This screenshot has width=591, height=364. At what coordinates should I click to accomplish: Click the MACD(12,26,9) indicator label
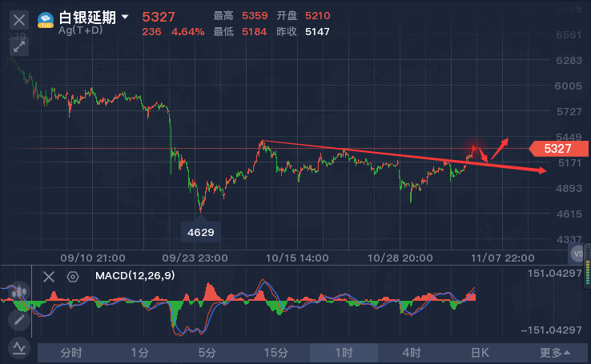pyautogui.click(x=135, y=276)
